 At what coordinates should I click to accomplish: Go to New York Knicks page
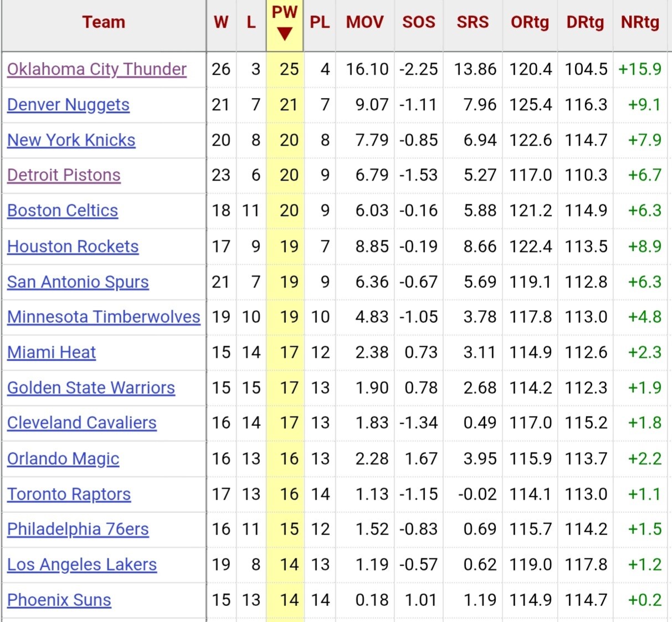tap(71, 140)
